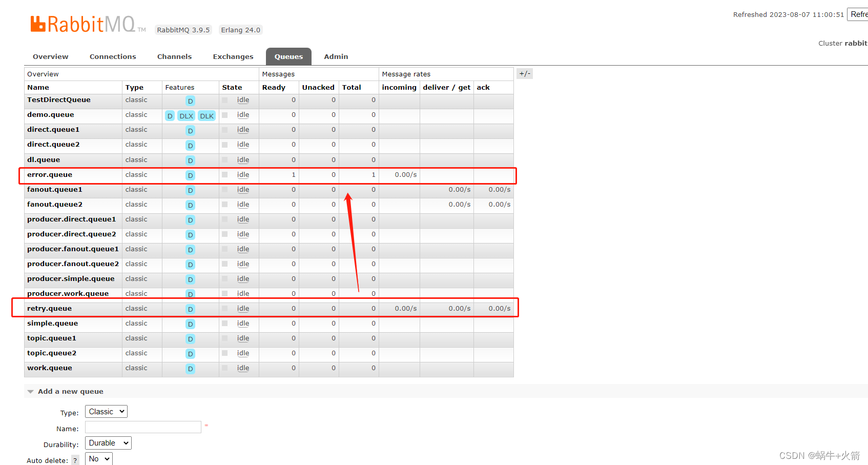The height and width of the screenshot is (465, 868).
Task: Switch to the Channels tab
Action: (174, 56)
